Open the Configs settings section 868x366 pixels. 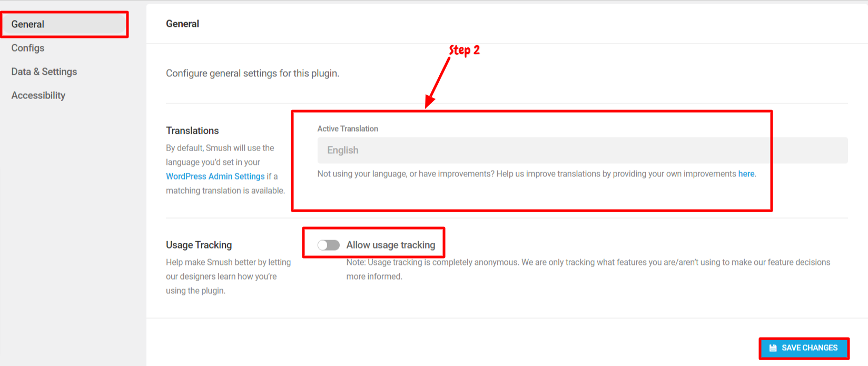pyautogui.click(x=28, y=48)
